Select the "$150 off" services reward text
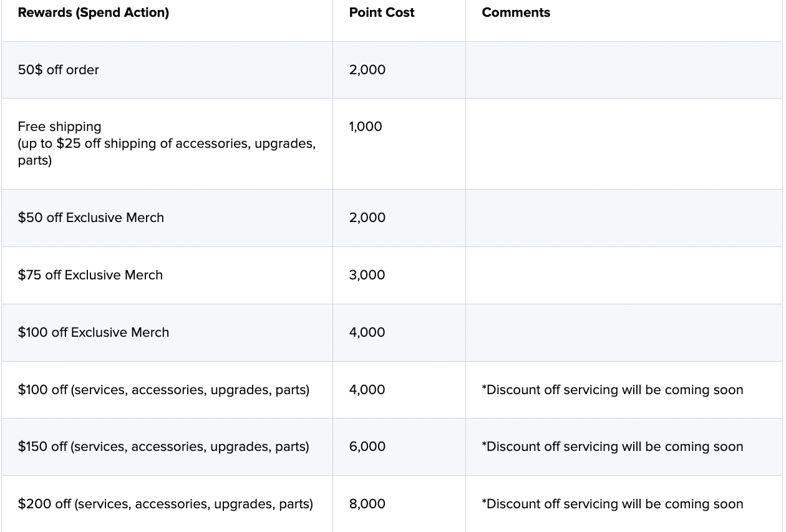This screenshot has width=786, height=532. (163, 447)
